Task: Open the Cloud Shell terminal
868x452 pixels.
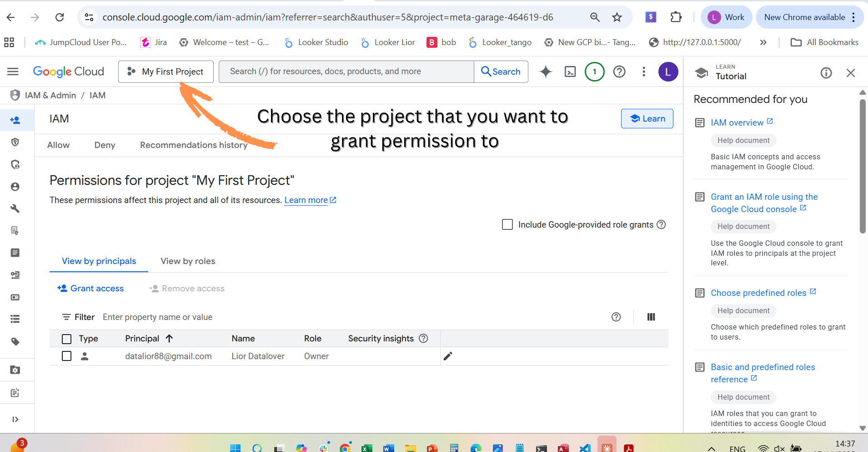Action: tap(570, 71)
